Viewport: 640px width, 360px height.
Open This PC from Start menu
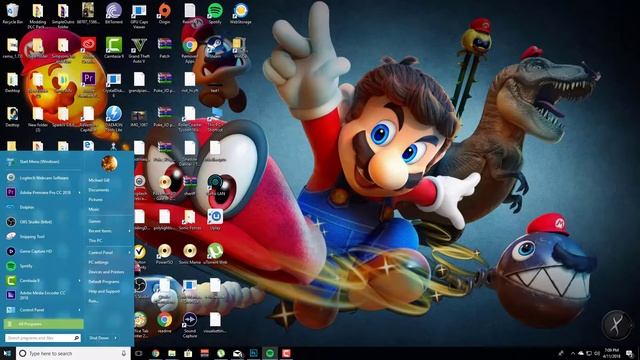tap(95, 241)
